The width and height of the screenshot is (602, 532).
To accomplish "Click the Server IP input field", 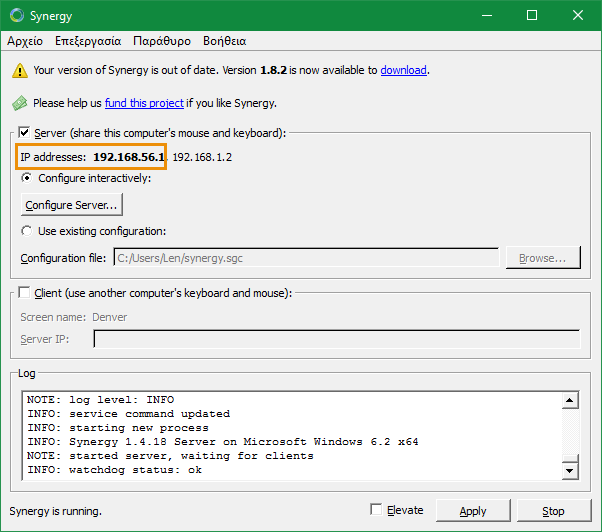I will (337, 339).
